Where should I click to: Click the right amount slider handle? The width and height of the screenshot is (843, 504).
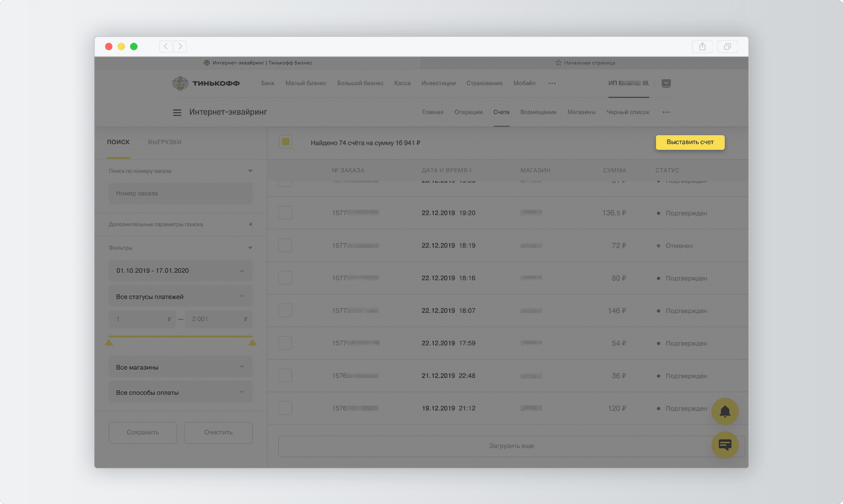252,342
